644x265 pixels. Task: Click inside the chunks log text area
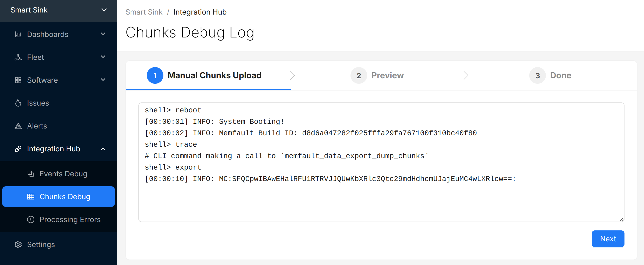coord(381,200)
